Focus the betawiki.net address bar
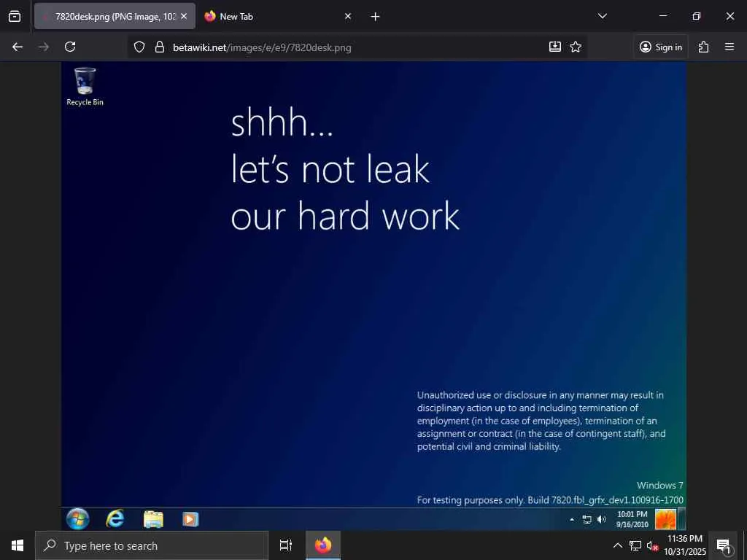Image resolution: width=747 pixels, height=560 pixels. (357, 47)
